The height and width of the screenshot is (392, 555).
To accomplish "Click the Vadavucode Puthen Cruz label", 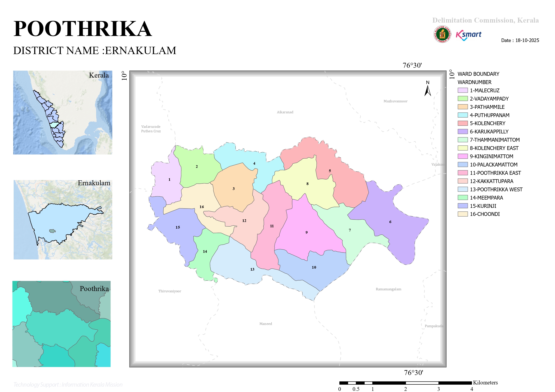I will (x=151, y=129).
